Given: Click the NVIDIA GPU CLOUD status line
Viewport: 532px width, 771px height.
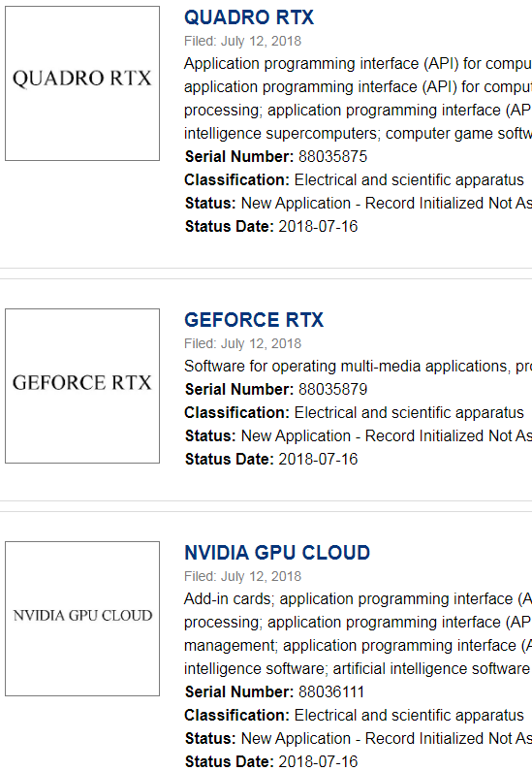Looking at the screenshot, I should 359,739.
